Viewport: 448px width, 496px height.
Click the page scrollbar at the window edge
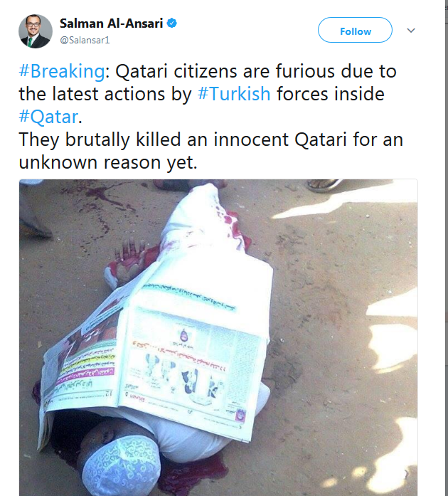pyautogui.click(x=446, y=248)
